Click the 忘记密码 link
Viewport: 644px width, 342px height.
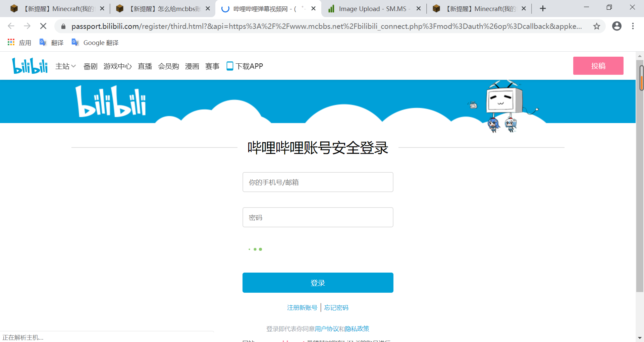(336, 307)
